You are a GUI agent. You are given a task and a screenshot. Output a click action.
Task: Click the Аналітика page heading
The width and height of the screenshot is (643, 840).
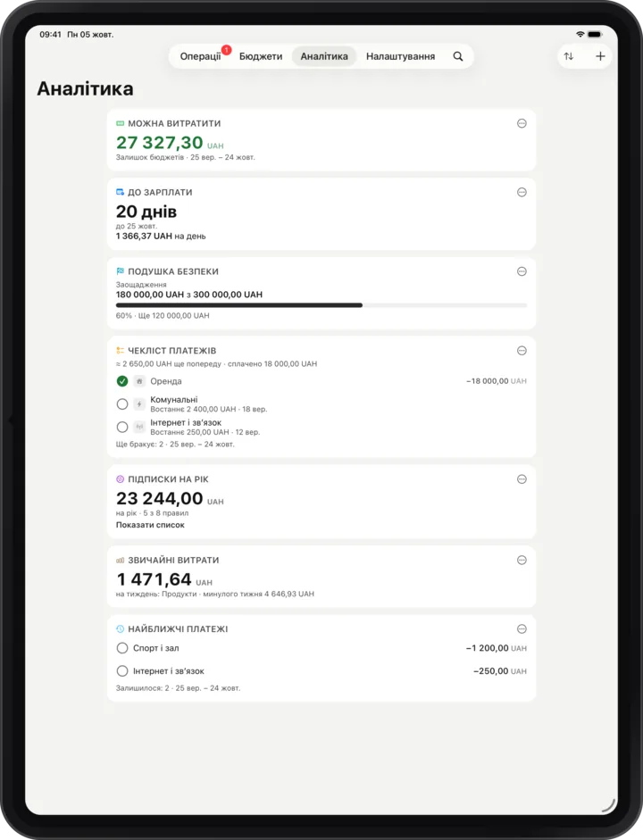85,89
